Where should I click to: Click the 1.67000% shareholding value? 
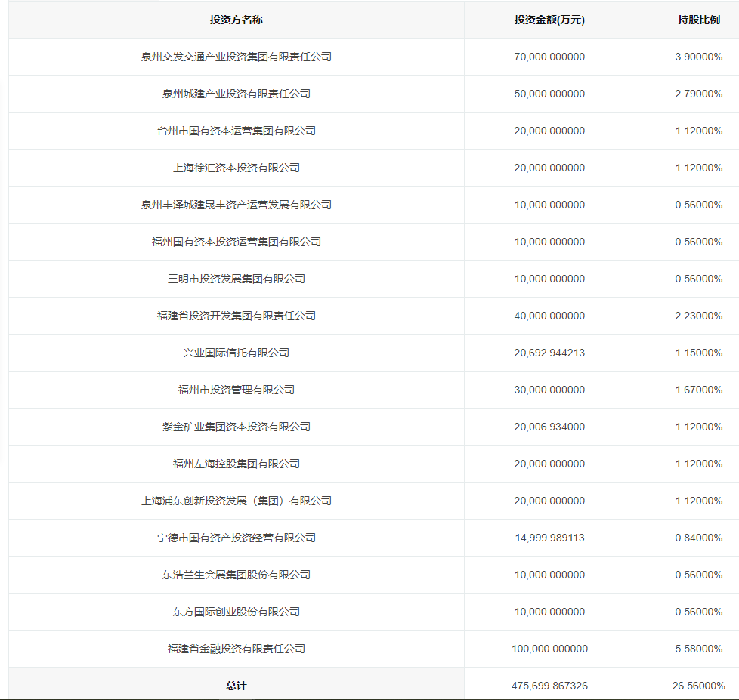pyautogui.click(x=699, y=390)
